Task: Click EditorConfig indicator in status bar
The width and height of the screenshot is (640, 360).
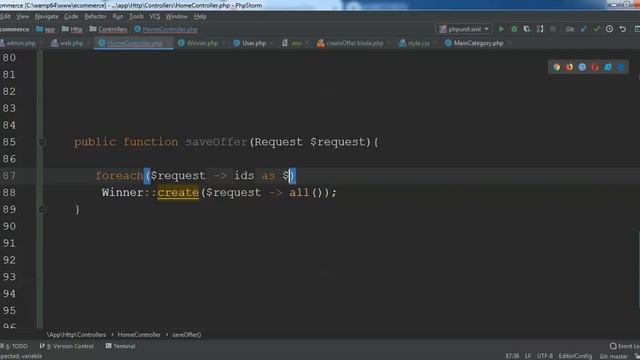Action: click(575, 356)
